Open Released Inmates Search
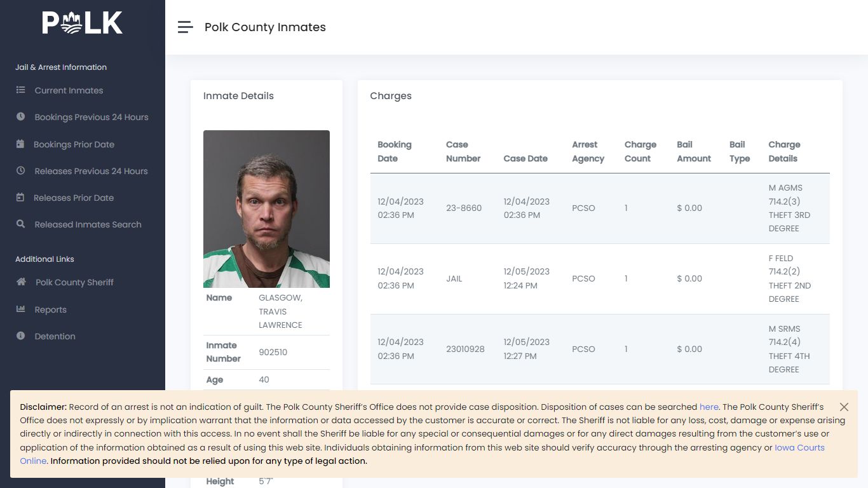This screenshot has height=488, width=868. pyautogui.click(x=88, y=224)
